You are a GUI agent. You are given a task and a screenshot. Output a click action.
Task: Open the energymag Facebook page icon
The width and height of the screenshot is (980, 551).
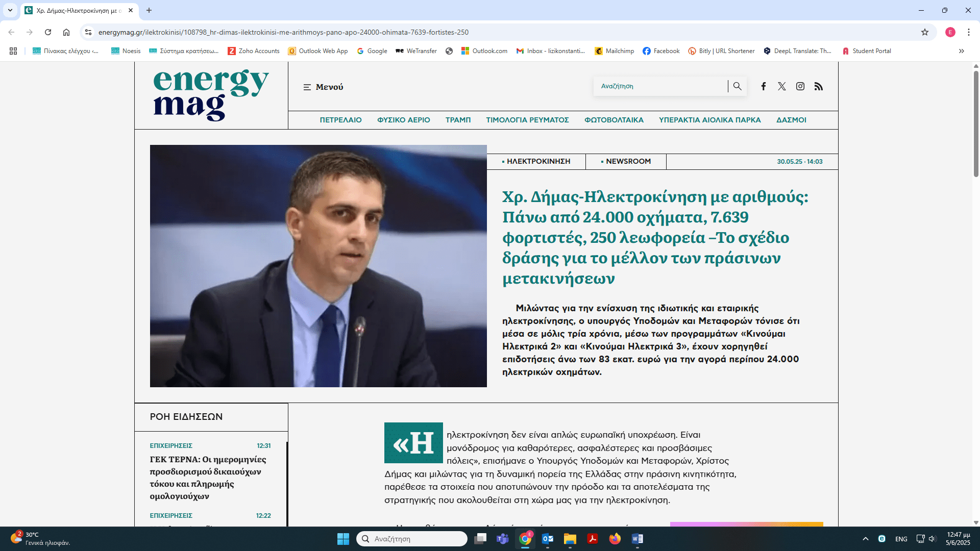pyautogui.click(x=764, y=86)
